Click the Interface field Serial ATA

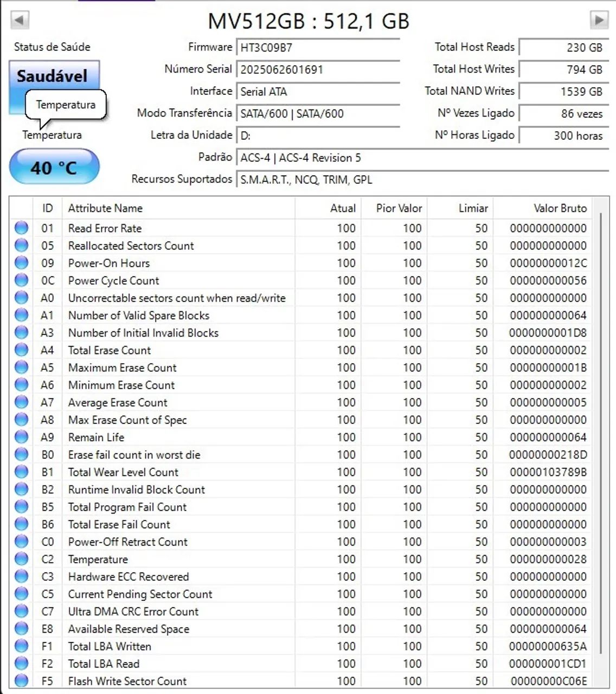point(318,92)
